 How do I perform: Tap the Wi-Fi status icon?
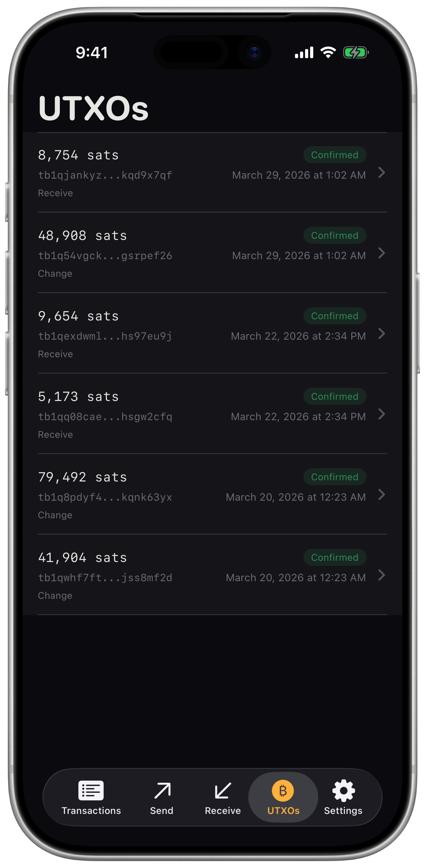point(328,53)
